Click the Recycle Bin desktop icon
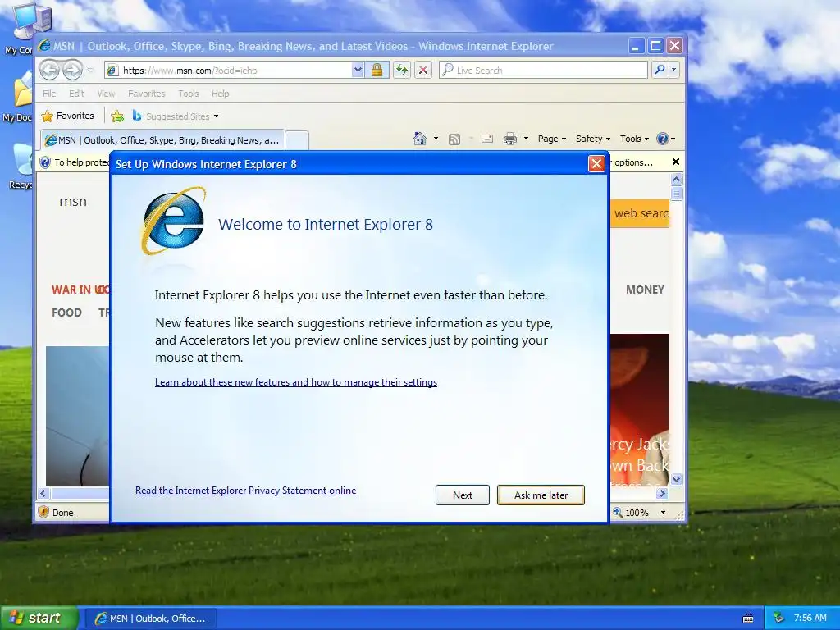The height and width of the screenshot is (630, 840). (x=22, y=166)
